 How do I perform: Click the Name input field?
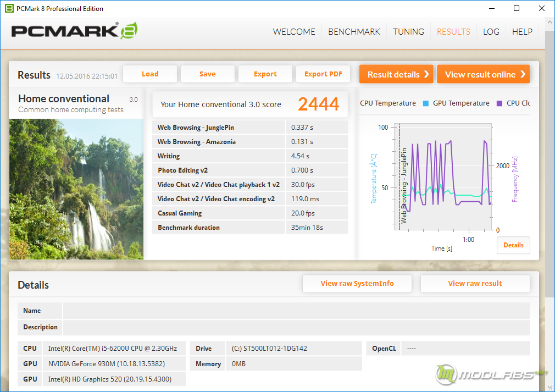296,311
